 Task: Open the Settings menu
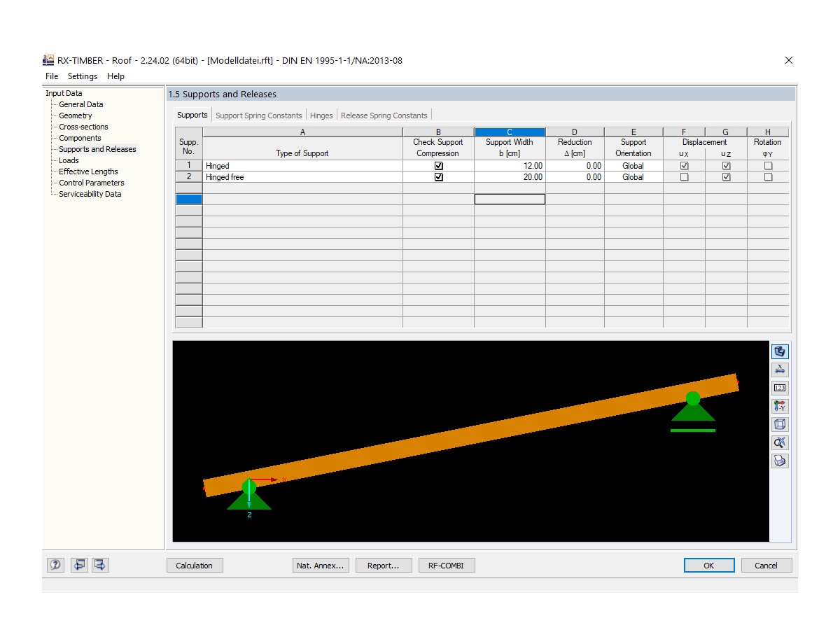(83, 76)
